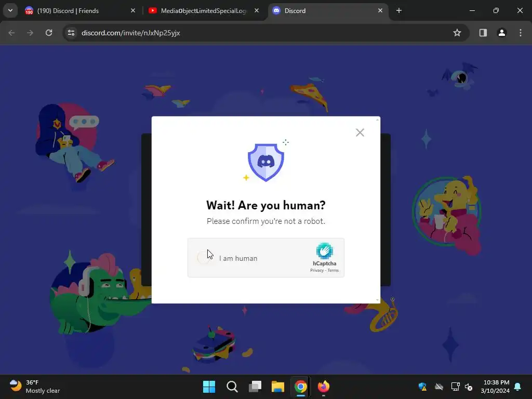Open Windows Security tray icon

tap(422, 387)
